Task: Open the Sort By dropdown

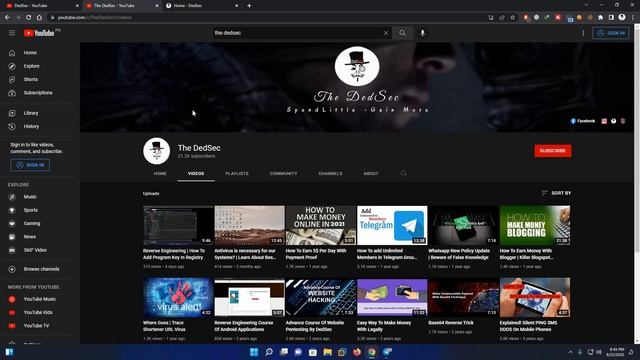Action: (x=556, y=193)
